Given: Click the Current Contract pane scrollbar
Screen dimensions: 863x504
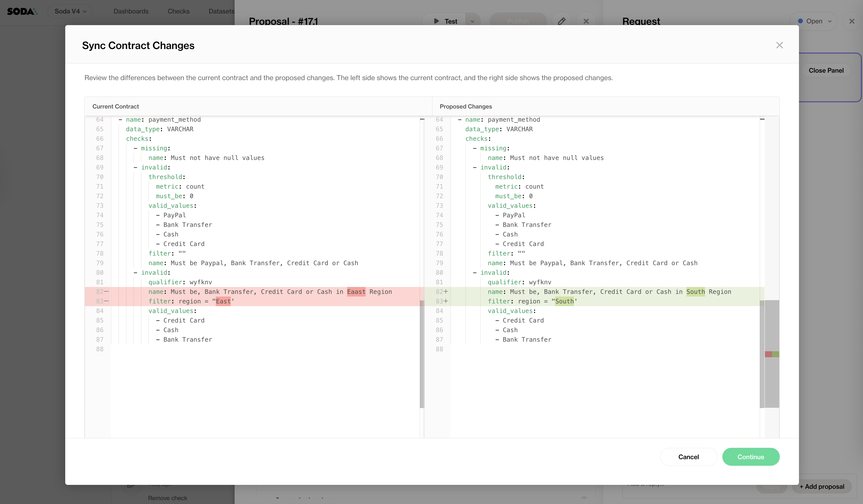Looking at the screenshot, I should (422, 354).
